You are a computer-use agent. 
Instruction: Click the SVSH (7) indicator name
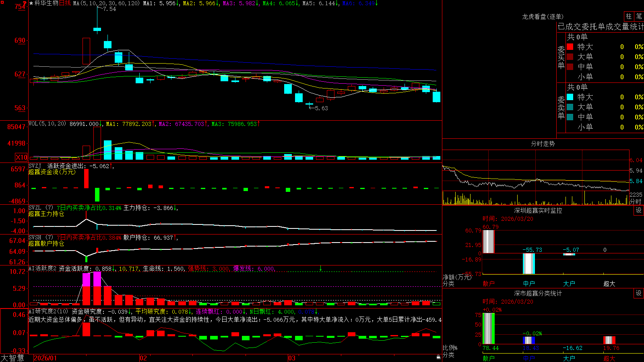pos(41,237)
